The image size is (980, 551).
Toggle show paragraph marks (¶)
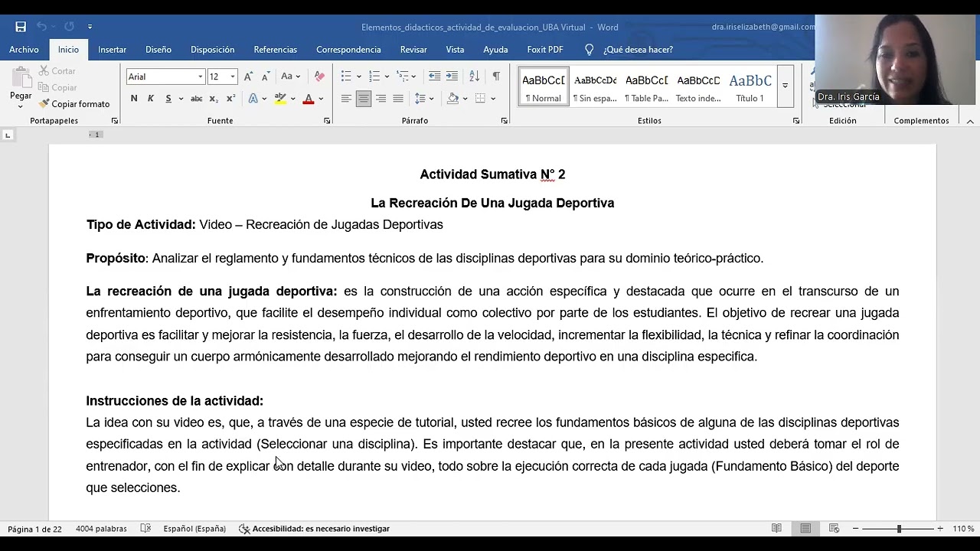[496, 77]
